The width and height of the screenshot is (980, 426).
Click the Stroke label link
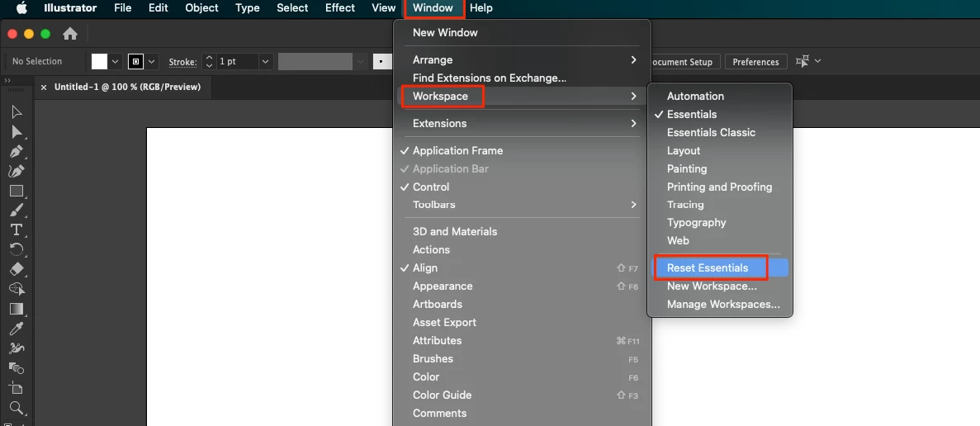pos(183,62)
